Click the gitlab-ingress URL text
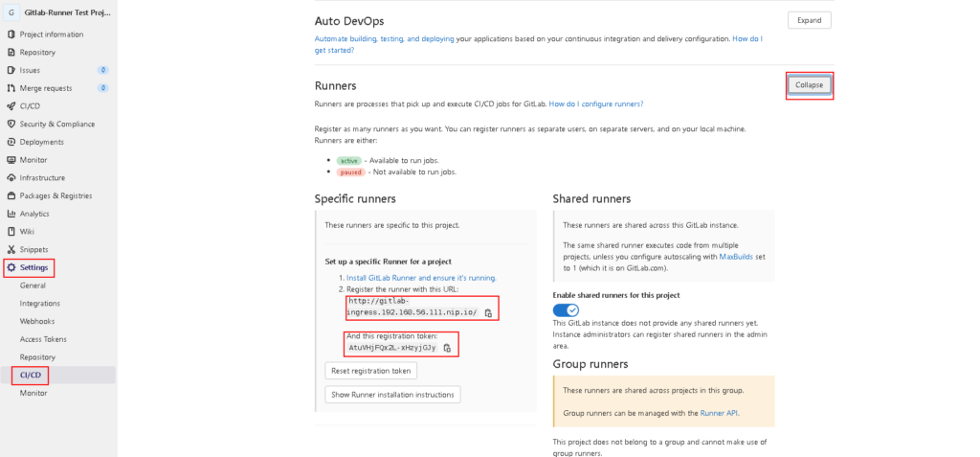This screenshot has height=457, width=980. pyautogui.click(x=413, y=307)
